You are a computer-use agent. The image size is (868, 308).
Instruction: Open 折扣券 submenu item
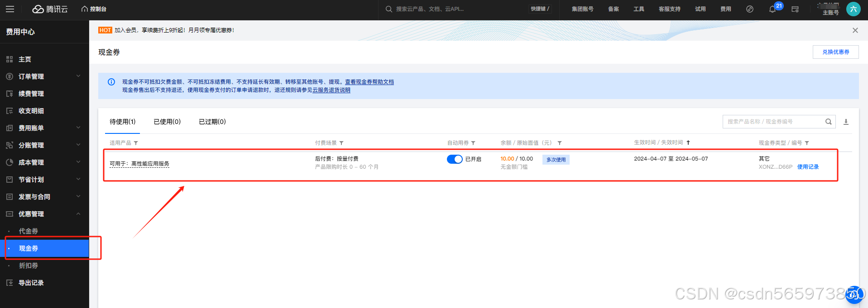click(x=44, y=265)
